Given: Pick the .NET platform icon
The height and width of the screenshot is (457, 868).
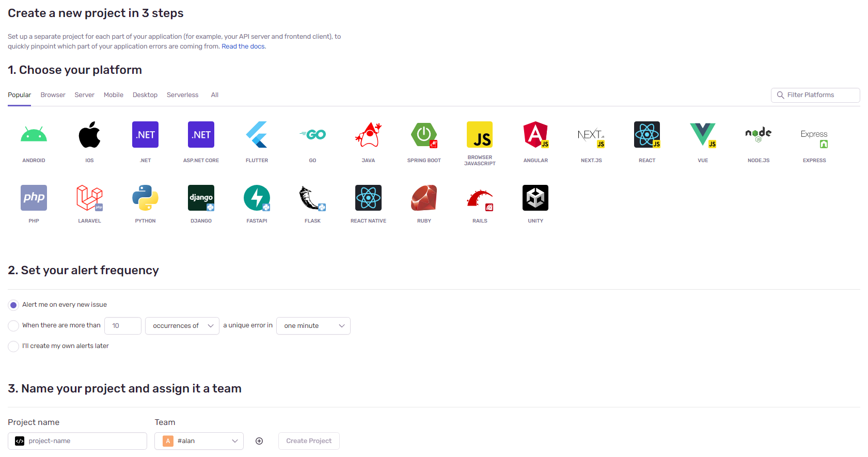Looking at the screenshot, I should click(145, 135).
